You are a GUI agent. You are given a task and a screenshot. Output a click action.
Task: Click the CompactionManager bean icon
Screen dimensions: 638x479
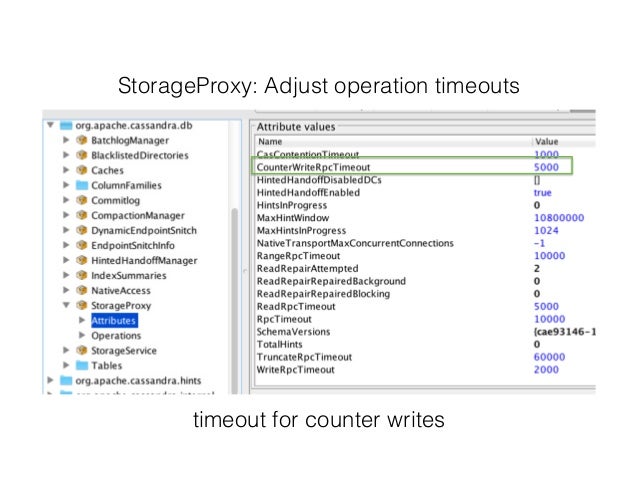[x=82, y=215]
